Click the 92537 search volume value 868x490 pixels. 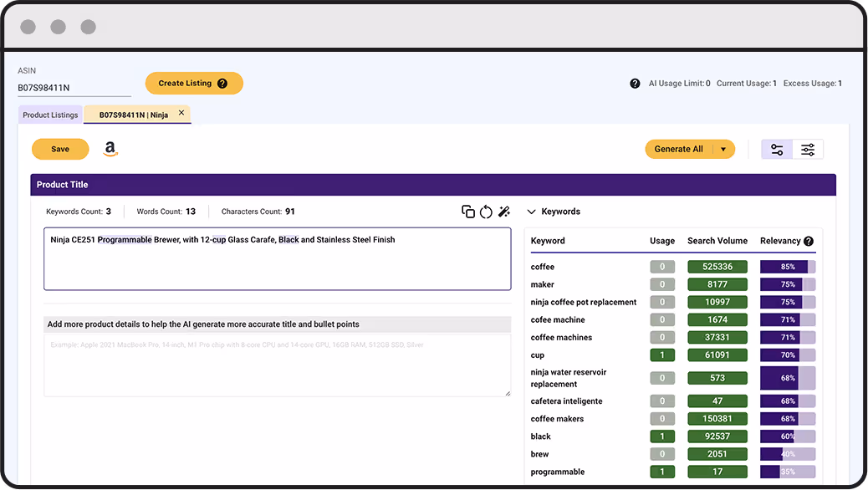point(717,436)
